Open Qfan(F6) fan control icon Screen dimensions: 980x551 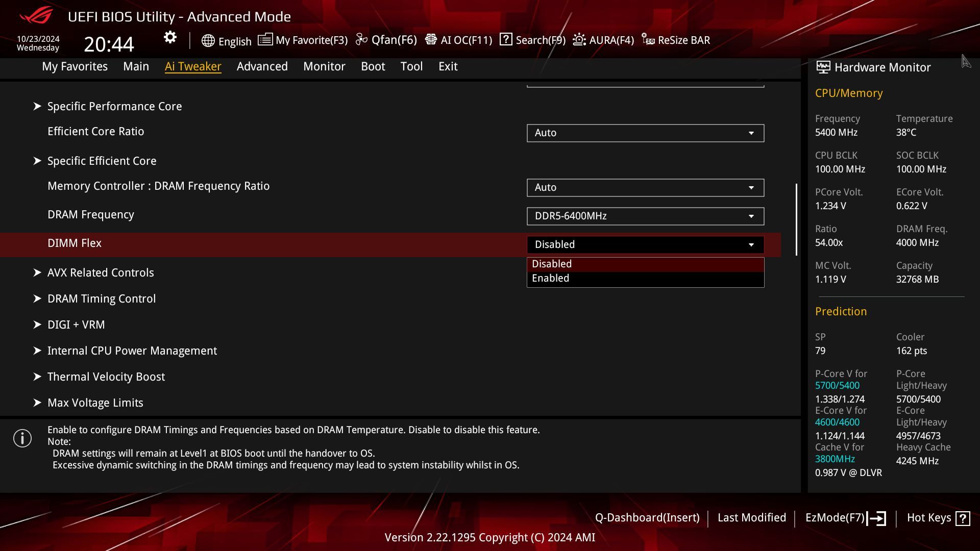click(361, 40)
